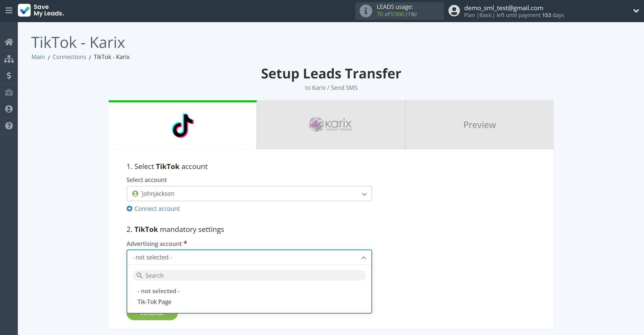
Task: Expand the advertising account dropdown
Action: point(249,257)
